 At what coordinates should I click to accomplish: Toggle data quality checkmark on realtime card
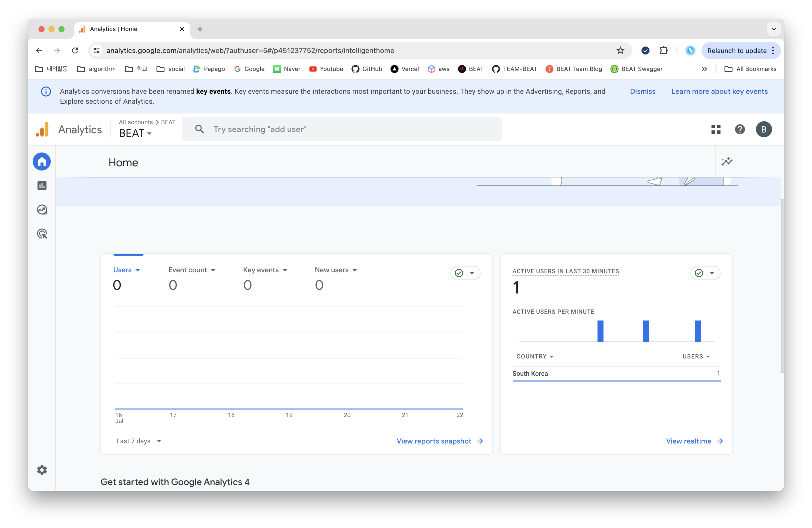click(x=705, y=273)
